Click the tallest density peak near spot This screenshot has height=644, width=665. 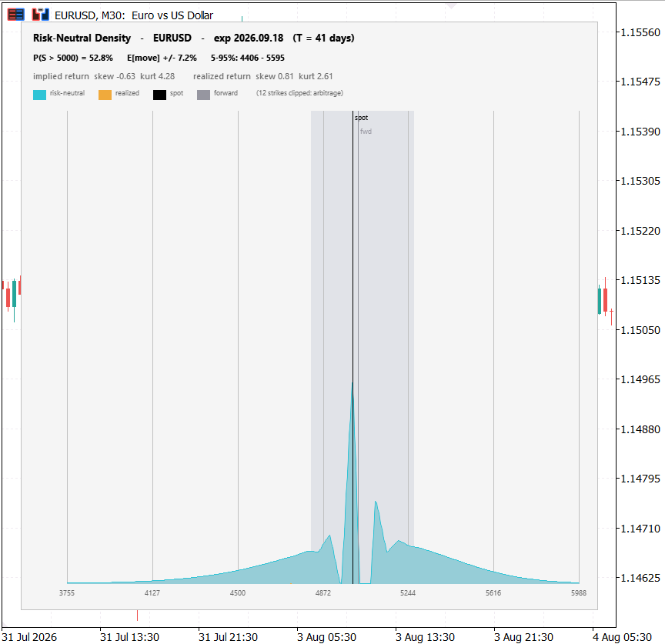(352, 384)
